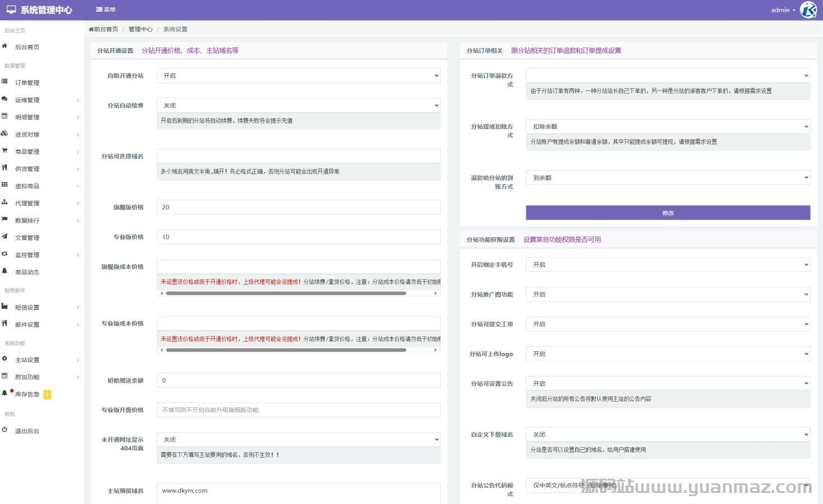Click the shopping cart icon for 商品管理

[x=4, y=151]
